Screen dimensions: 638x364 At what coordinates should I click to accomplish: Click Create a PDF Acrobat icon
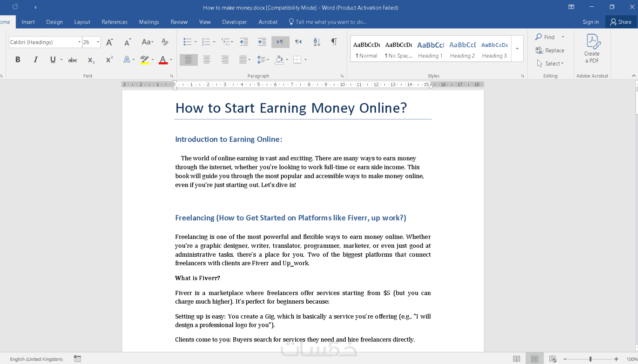[592, 49]
